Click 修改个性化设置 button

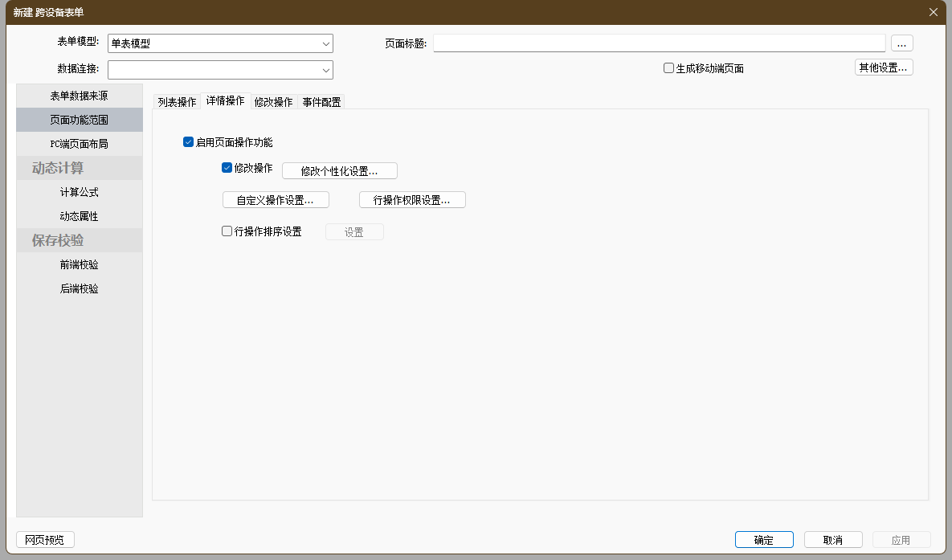coord(339,170)
